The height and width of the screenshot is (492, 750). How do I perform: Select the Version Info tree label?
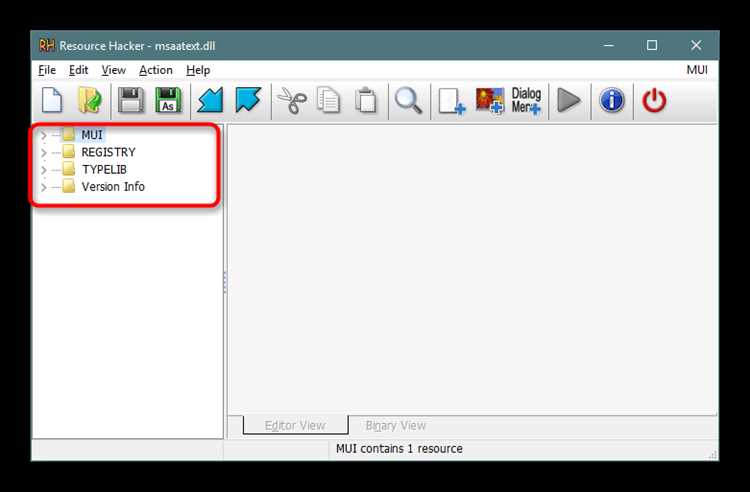[x=113, y=186]
